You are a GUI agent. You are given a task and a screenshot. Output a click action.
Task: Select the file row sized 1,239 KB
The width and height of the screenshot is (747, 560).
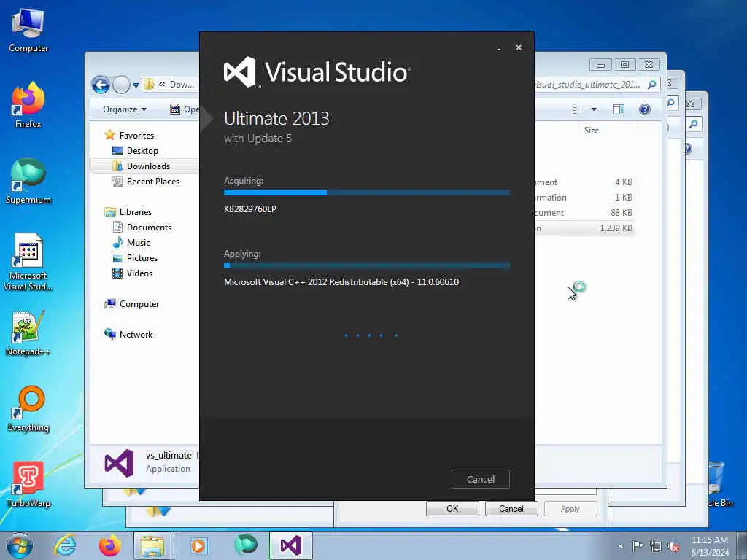pyautogui.click(x=585, y=228)
